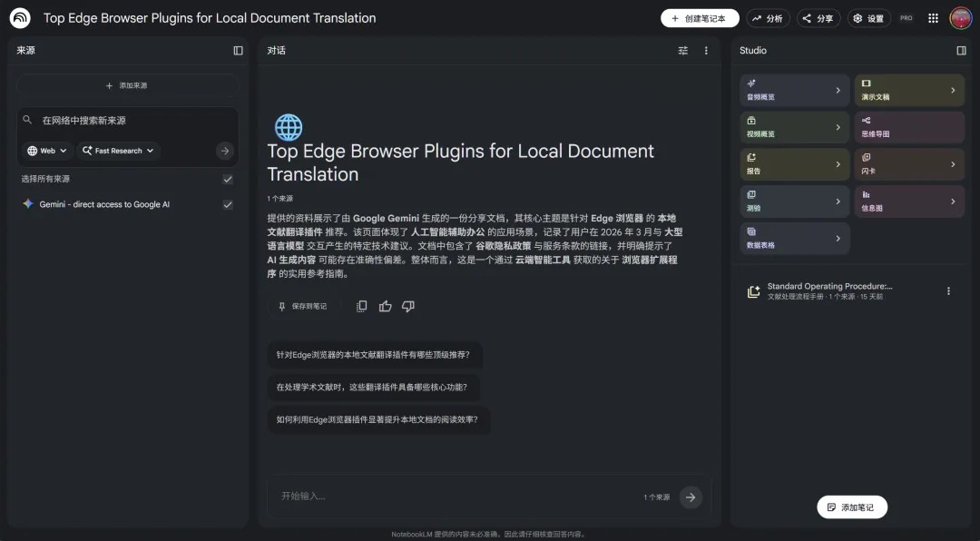Viewport: 980px width, 541px height.
Task: Click the 报告 report icon
Action: coord(751,157)
